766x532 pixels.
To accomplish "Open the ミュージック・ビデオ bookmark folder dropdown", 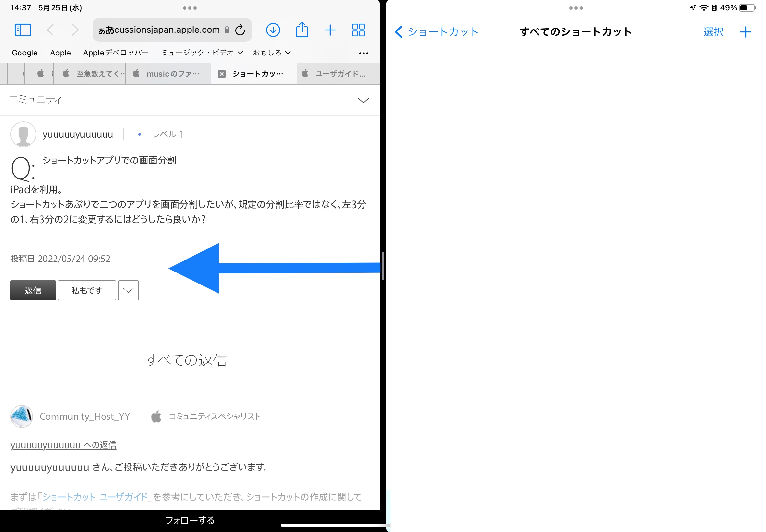I will coord(202,53).
